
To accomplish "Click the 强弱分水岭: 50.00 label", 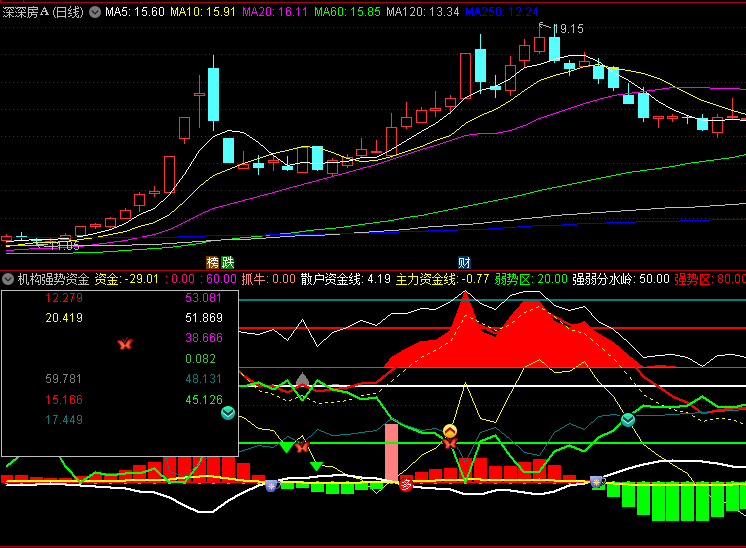I will [620, 279].
